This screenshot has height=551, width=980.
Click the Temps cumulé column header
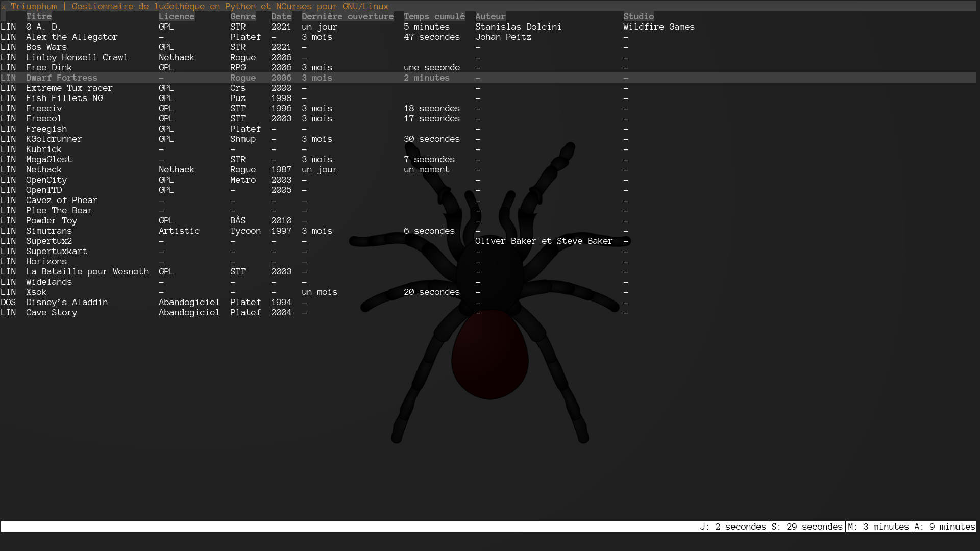434,17
